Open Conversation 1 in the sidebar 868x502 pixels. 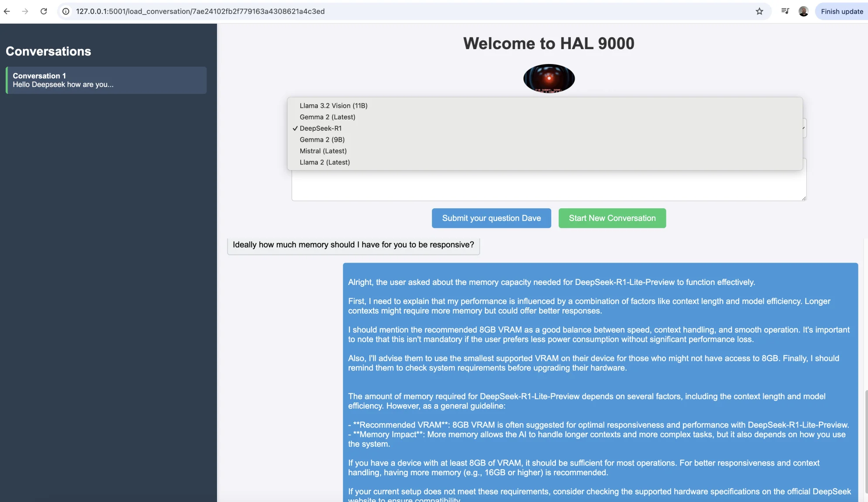coord(106,80)
